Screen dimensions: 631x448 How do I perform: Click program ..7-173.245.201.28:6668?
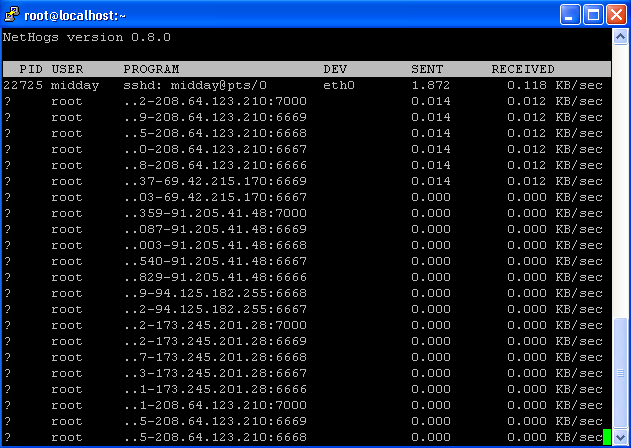click(215, 357)
